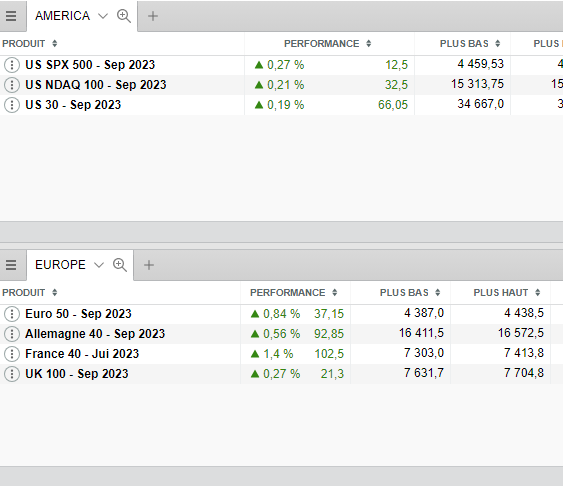Click Allemagne 40 performance 0,56 %
Image resolution: width=563 pixels, height=486 pixels.
[282, 334]
